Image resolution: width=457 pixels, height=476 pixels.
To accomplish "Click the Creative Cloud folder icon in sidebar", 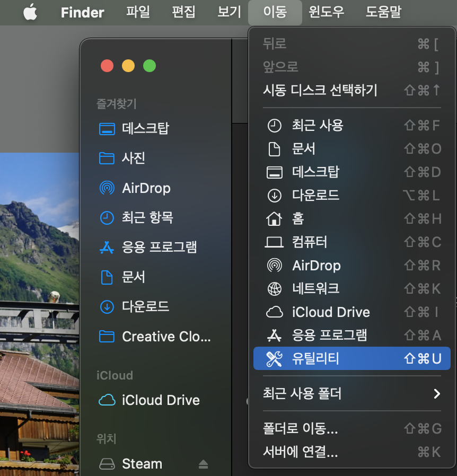I will pyautogui.click(x=107, y=337).
